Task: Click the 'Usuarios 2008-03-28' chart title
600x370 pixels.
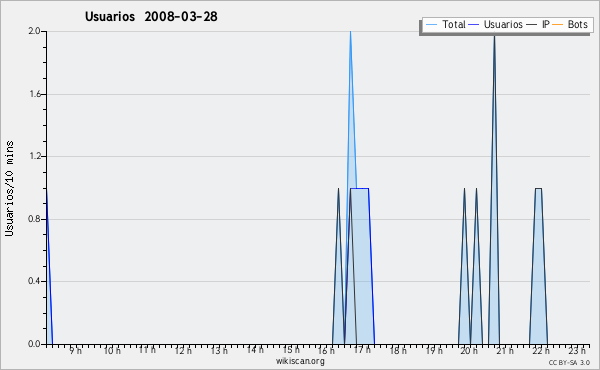Action: [x=151, y=16]
